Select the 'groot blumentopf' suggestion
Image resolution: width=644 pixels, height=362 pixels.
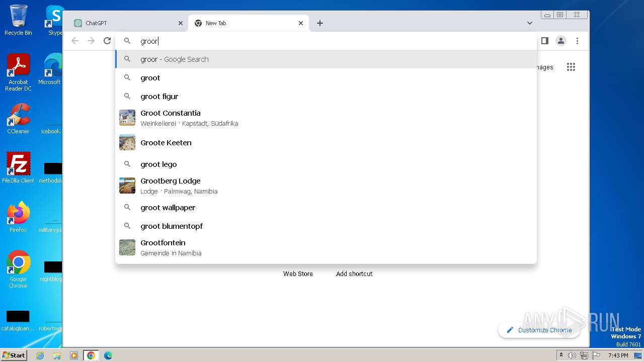(326, 226)
